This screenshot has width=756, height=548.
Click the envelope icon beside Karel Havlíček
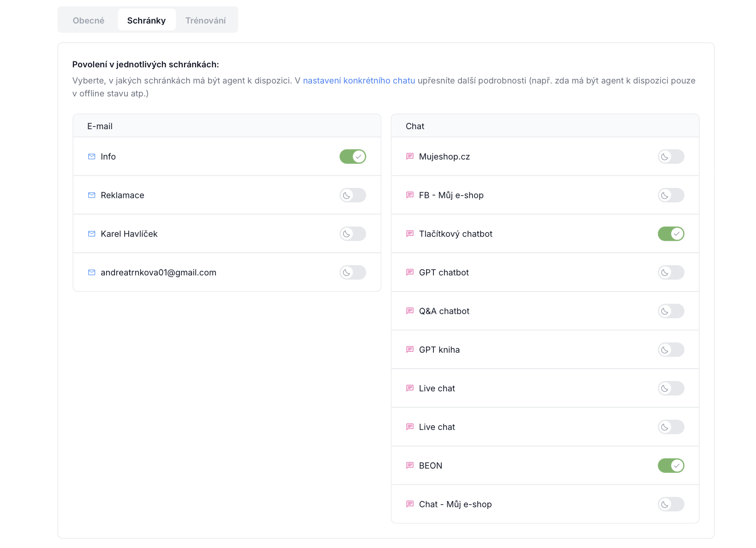pos(91,234)
